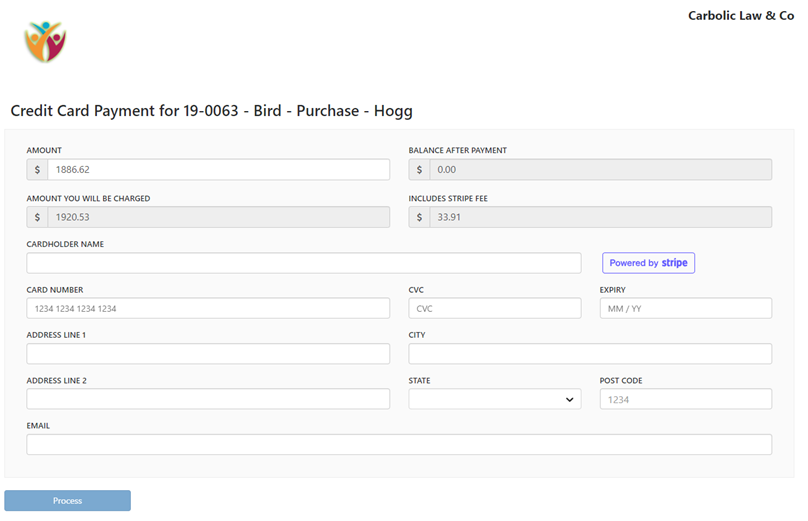Click dollar sign next to Balance After Payment
The width and height of the screenshot is (808, 521).
pyautogui.click(x=419, y=170)
